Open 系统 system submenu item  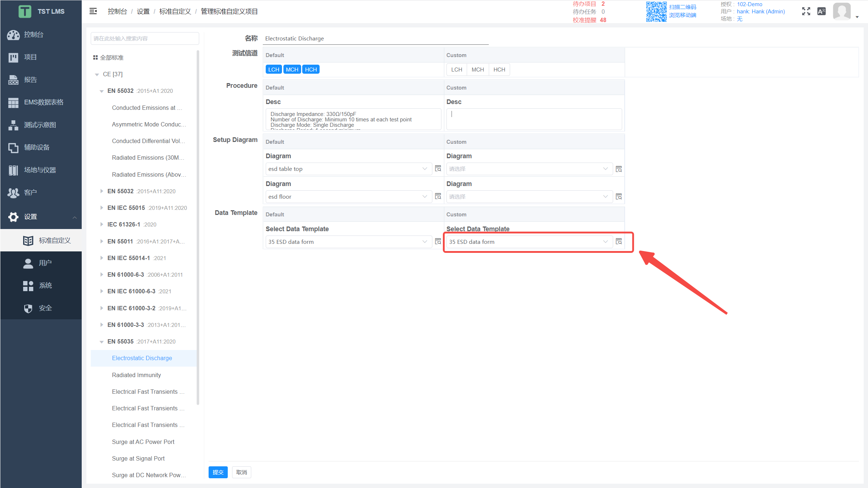tap(41, 285)
